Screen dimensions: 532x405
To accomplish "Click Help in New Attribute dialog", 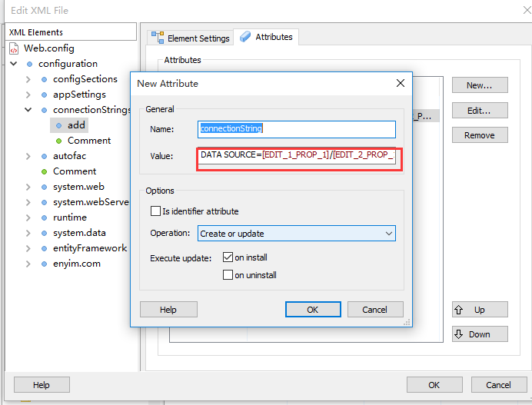I will (168, 310).
